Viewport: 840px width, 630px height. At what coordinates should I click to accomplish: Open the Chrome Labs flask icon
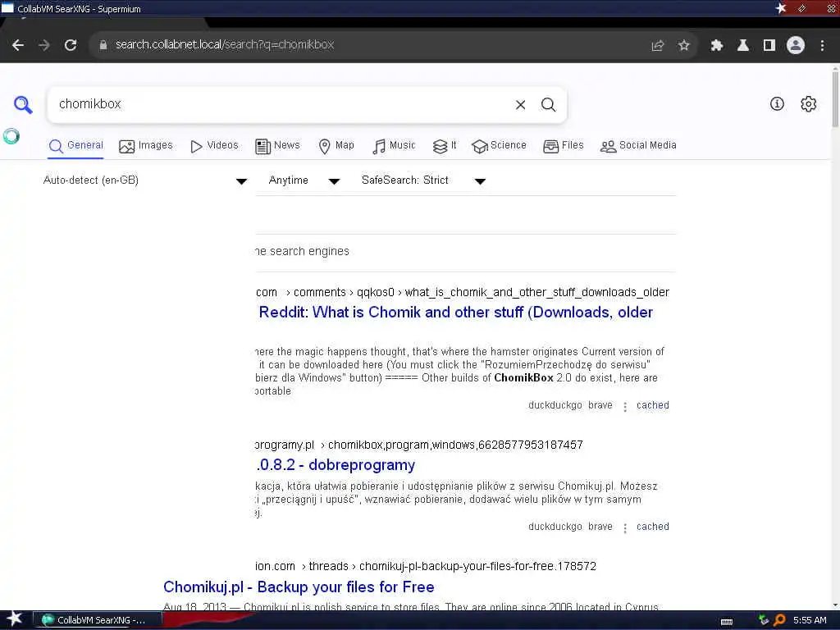[x=743, y=46]
